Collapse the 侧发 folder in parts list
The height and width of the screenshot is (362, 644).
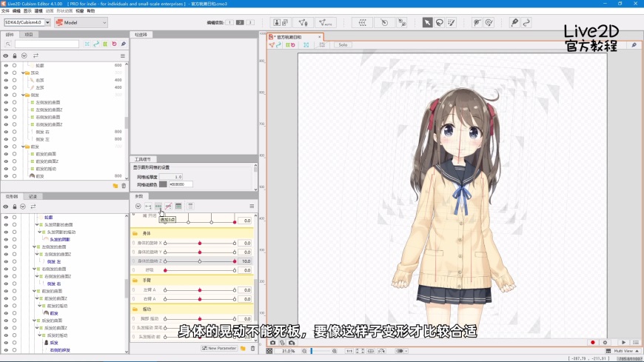[x=24, y=95]
